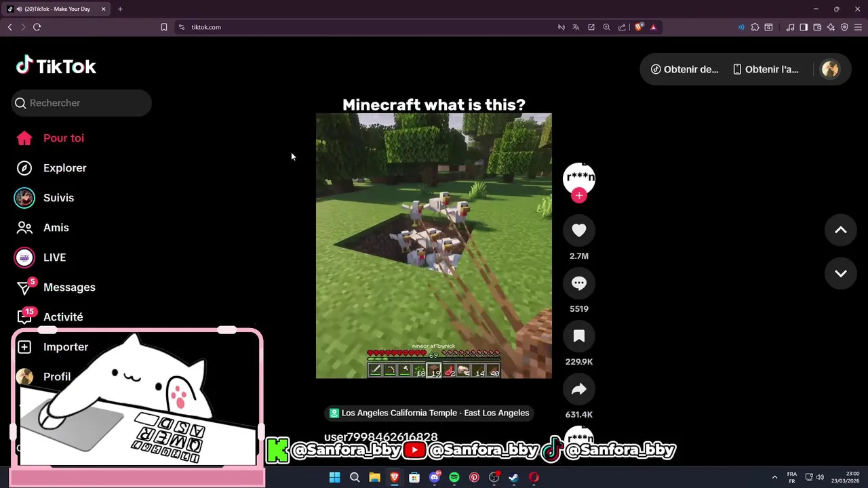The image size is (868, 488).
Task: Open Brave Shields lion icon
Action: pos(639,27)
